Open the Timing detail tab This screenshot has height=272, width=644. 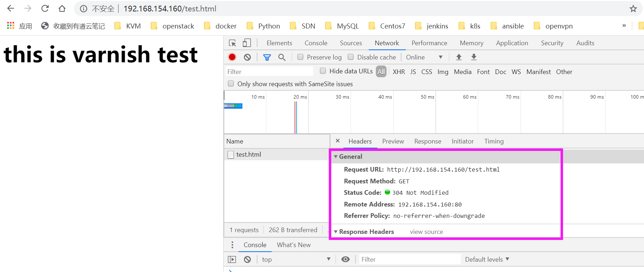click(x=494, y=141)
